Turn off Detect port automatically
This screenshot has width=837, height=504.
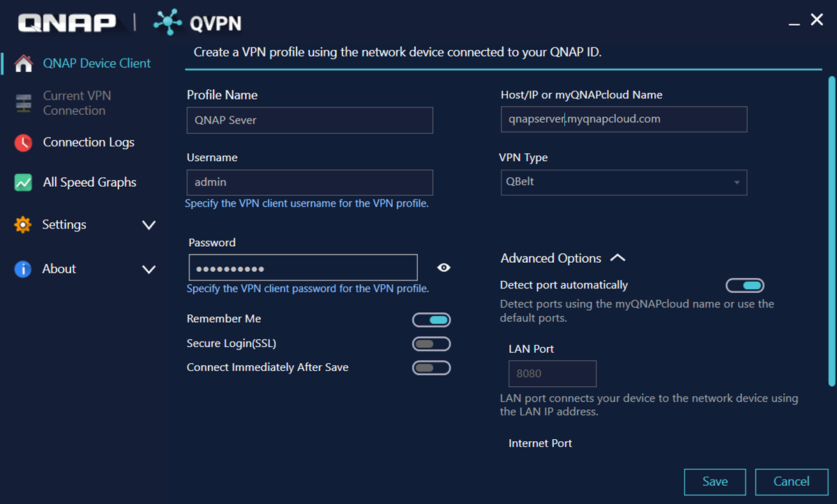pos(746,285)
